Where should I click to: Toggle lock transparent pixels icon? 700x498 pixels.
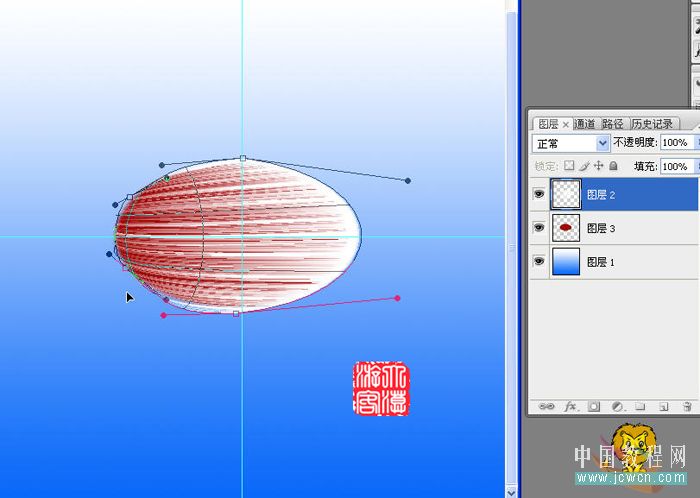pyautogui.click(x=569, y=166)
